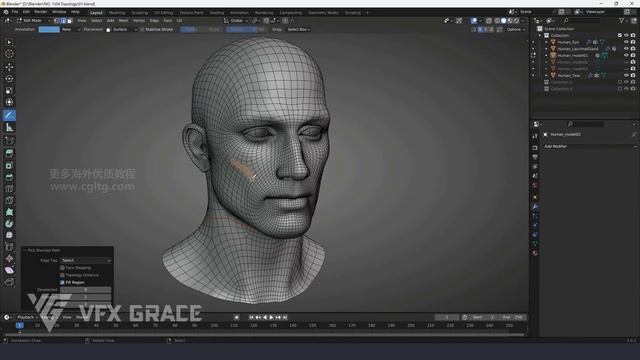The image size is (640, 360).
Task: Open the Mesh menu in viewport header
Action: [123, 20]
